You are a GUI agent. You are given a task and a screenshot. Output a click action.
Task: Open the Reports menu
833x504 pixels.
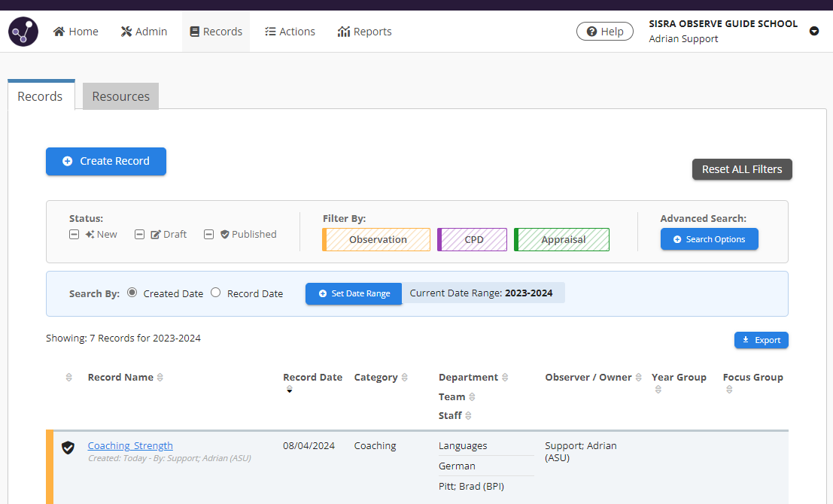tap(365, 32)
